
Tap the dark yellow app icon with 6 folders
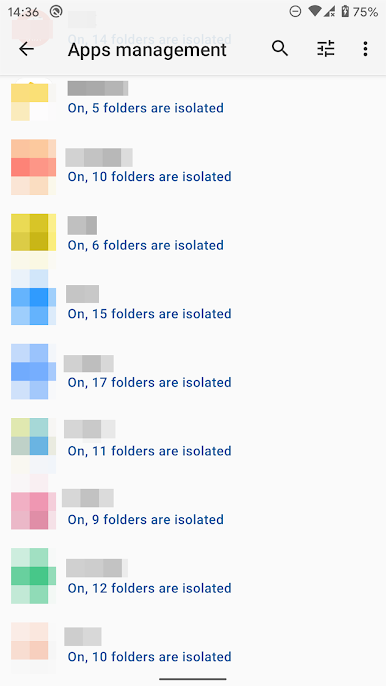pos(33,237)
